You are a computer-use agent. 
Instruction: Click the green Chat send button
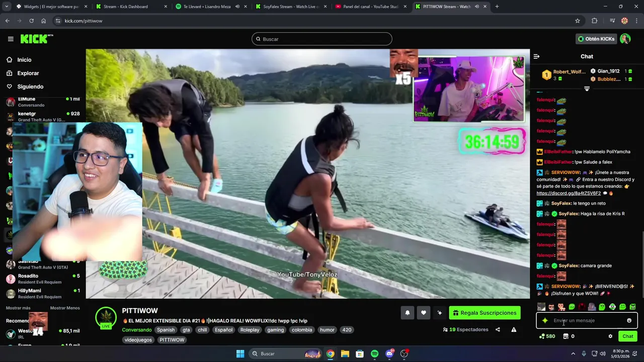[x=627, y=336]
